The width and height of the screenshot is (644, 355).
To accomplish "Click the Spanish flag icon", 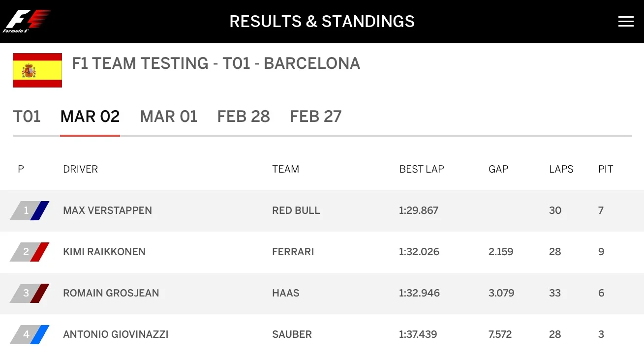I will [x=37, y=70].
